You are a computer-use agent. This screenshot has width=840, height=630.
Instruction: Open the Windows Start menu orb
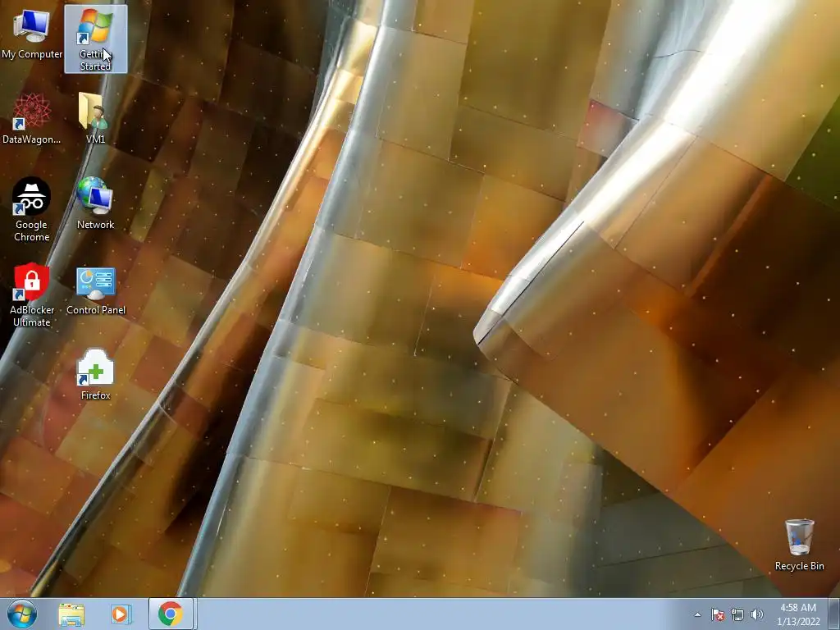point(22,614)
